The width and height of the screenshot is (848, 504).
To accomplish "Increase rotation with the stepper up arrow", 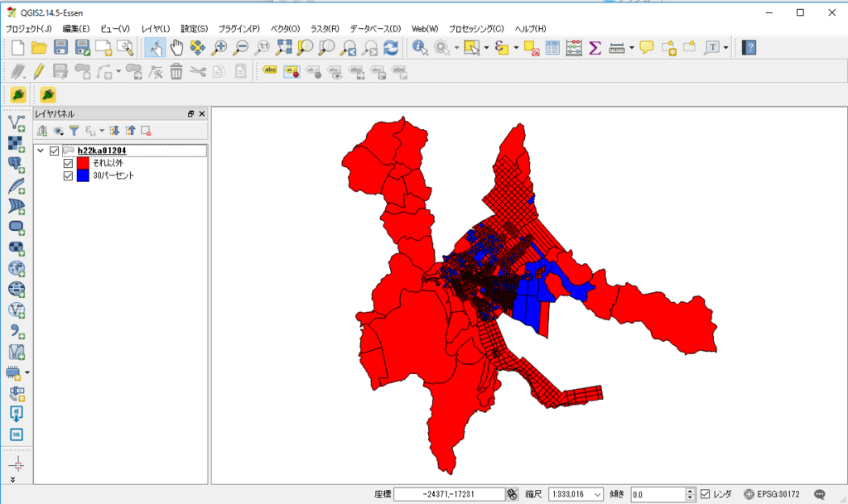I will click(690, 491).
